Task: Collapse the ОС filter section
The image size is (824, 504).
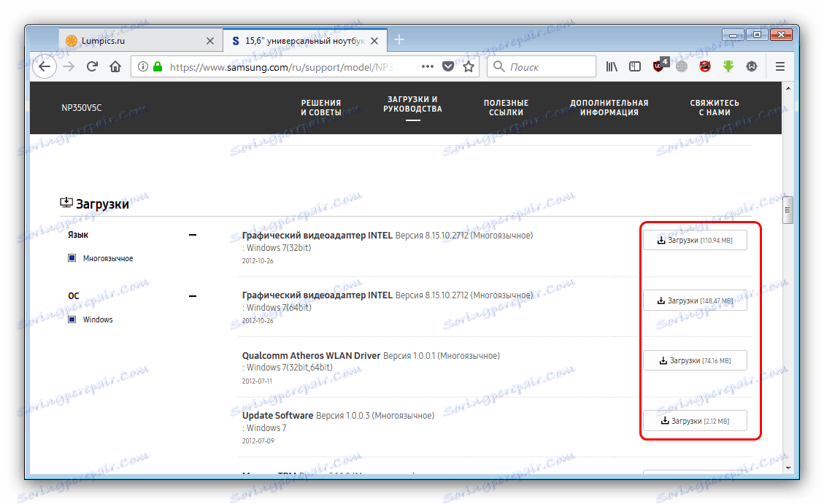Action: coord(193,296)
